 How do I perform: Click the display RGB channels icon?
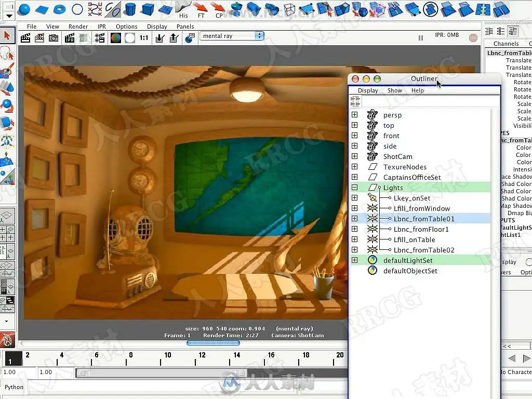click(x=116, y=38)
